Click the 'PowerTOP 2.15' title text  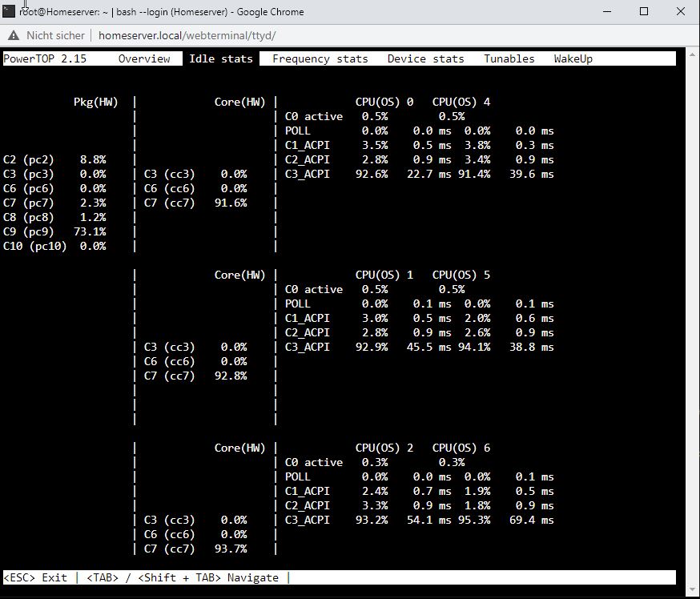point(45,59)
